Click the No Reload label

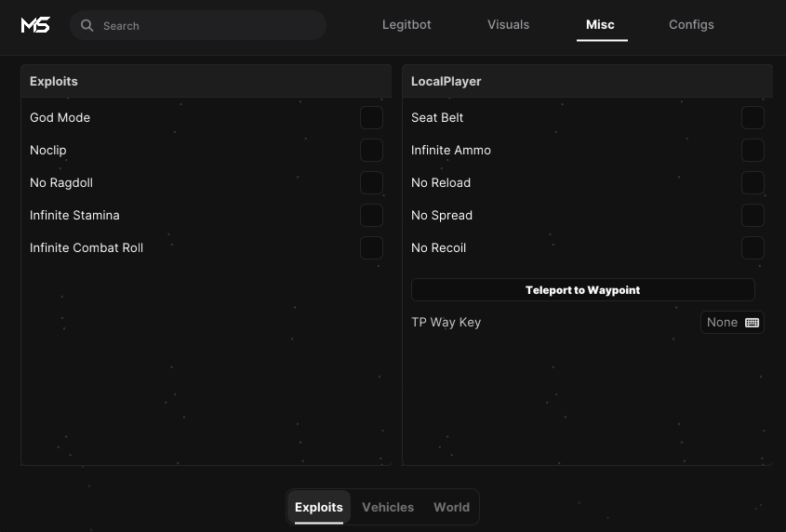click(x=441, y=182)
